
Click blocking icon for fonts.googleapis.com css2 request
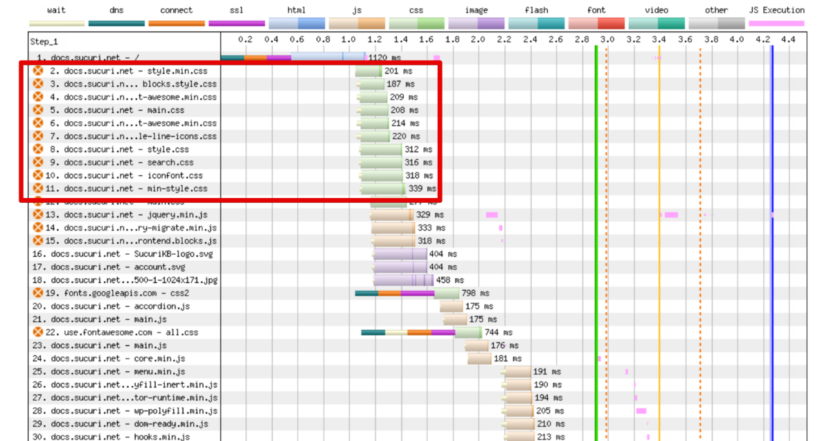(38, 293)
